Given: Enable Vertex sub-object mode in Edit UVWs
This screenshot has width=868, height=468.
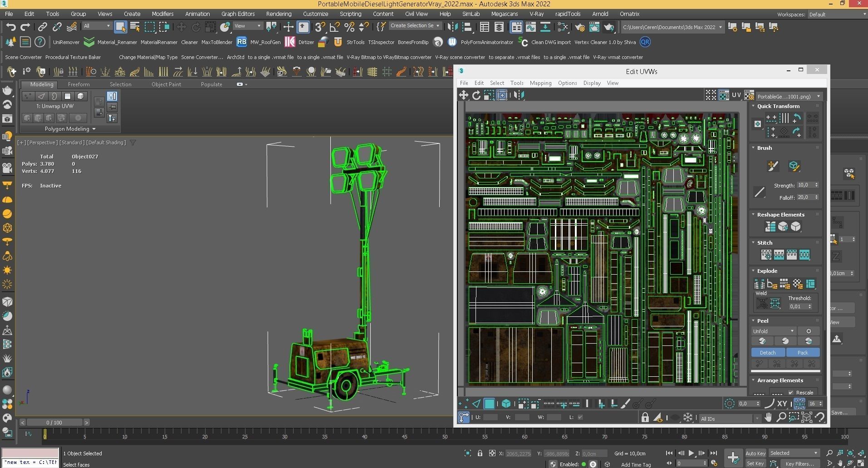Looking at the screenshot, I should click(463, 404).
